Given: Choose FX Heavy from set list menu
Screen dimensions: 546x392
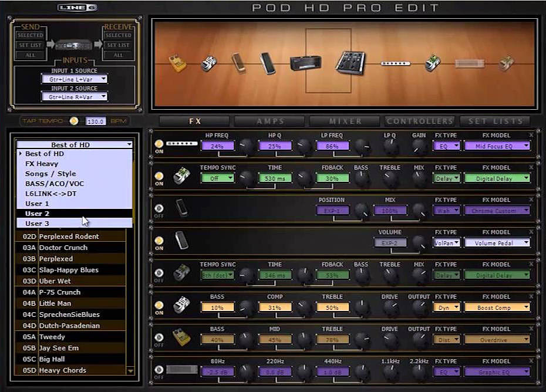Looking at the screenshot, I should [74, 164].
